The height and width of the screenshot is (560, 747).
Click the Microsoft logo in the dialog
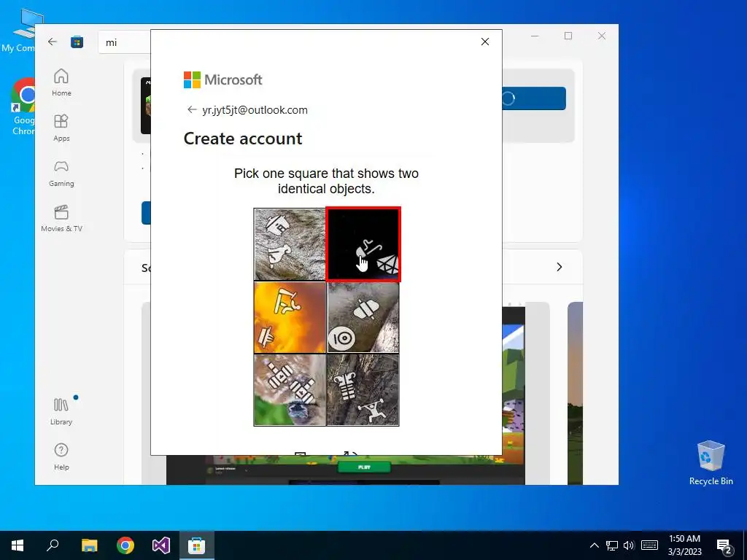click(223, 79)
